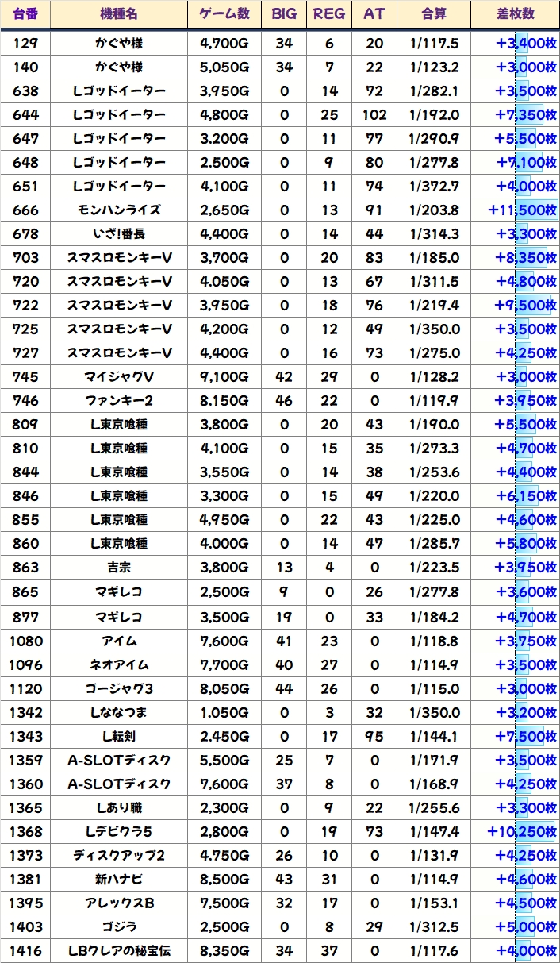Click the 台番 column header
The image size is (560, 963).
[x=25, y=14]
